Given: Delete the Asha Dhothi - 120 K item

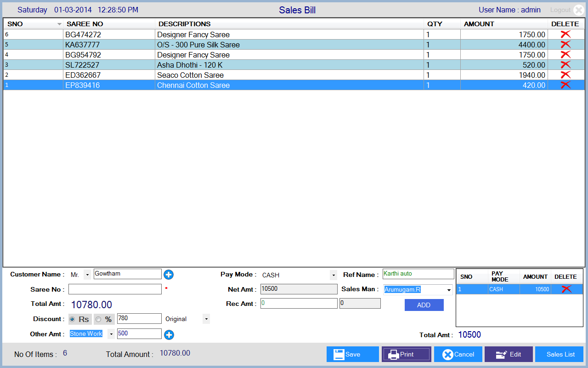Looking at the screenshot, I should pos(565,65).
